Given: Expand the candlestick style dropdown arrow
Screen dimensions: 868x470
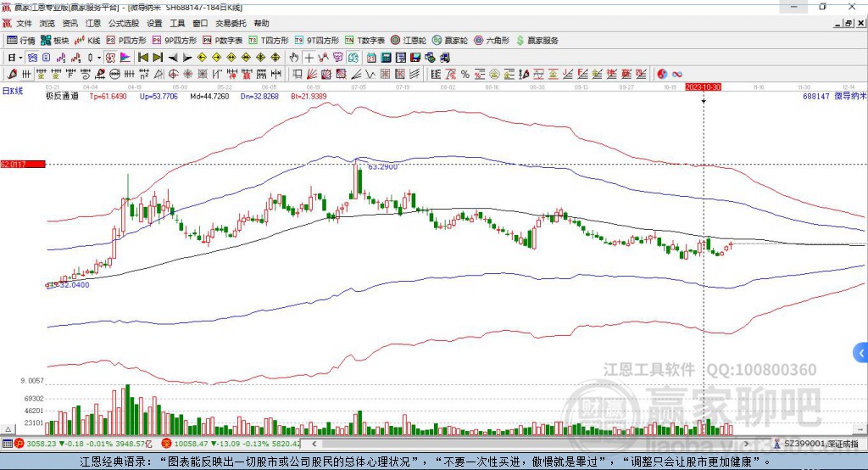Looking at the screenshot, I should click(x=99, y=58).
